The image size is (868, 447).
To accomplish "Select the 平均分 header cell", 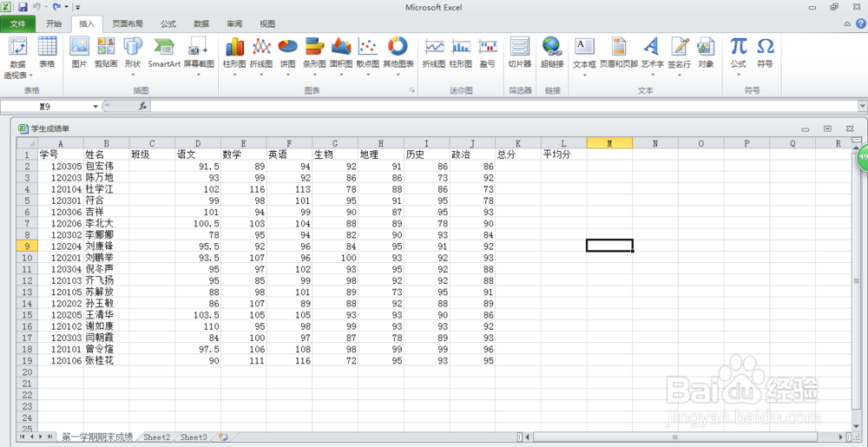I will [563, 154].
